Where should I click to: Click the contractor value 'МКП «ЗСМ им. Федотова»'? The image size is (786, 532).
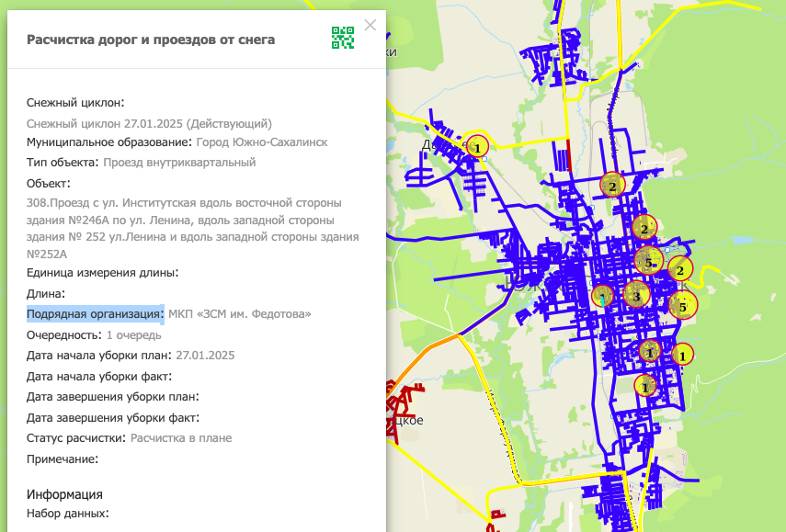point(240,314)
